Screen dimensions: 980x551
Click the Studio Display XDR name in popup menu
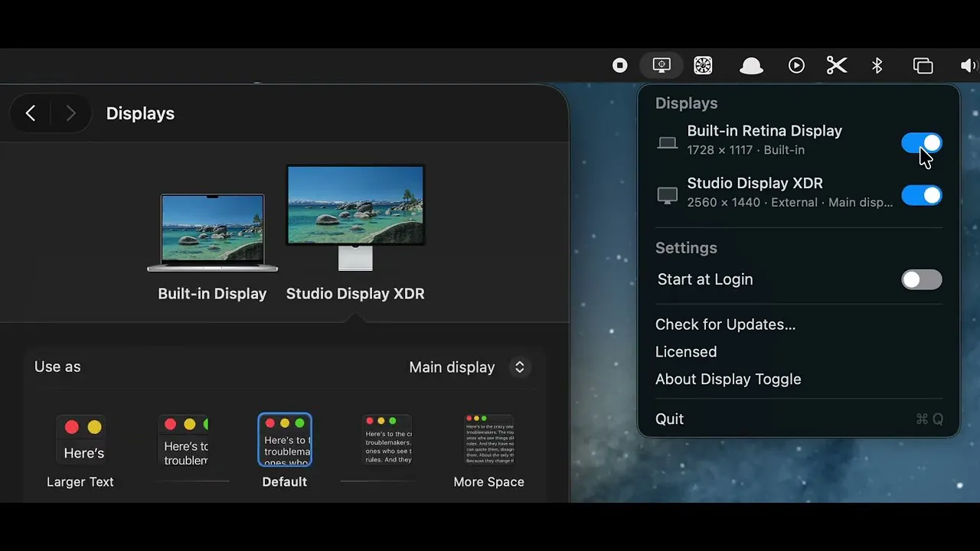(x=755, y=183)
